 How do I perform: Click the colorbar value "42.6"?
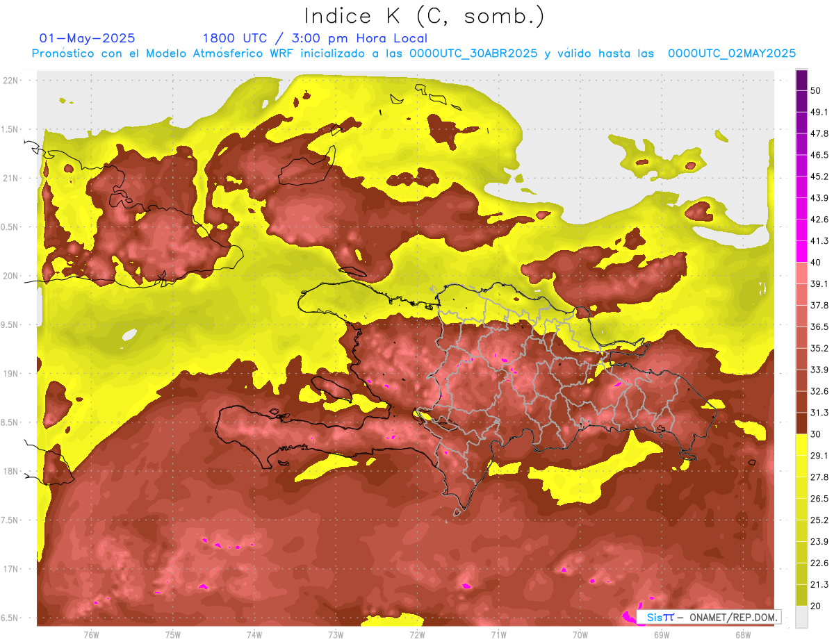819,220
